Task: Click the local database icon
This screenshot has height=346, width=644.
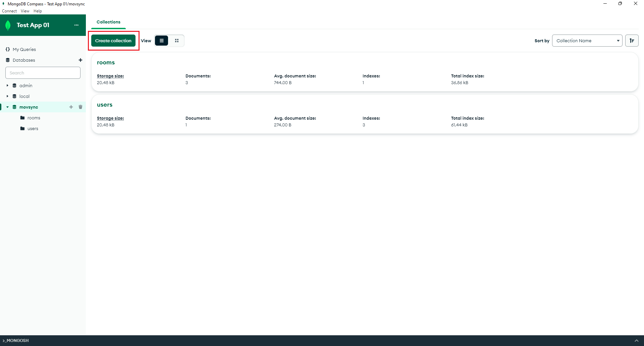Action: 14,96
